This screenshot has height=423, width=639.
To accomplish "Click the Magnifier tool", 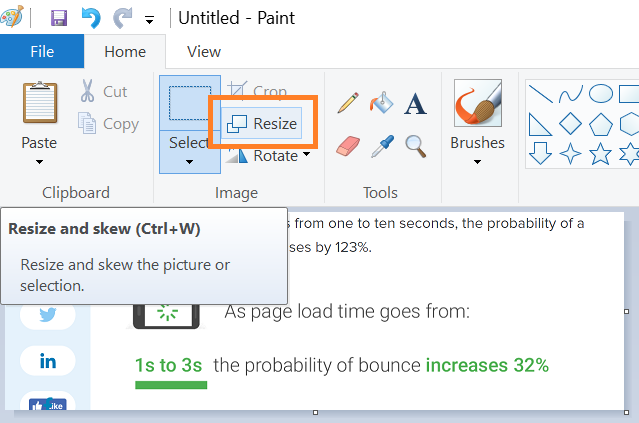I will 416,146.
